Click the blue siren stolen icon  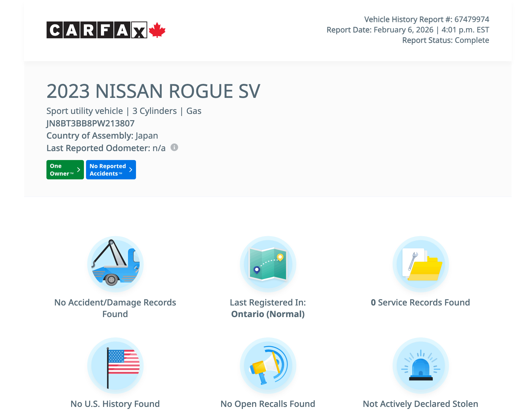[420, 366]
